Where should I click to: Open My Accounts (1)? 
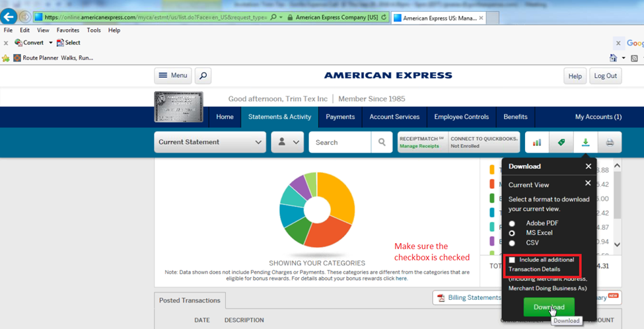[x=598, y=117]
